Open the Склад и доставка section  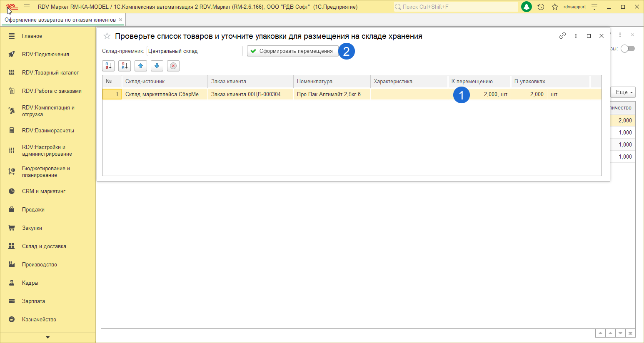48,246
